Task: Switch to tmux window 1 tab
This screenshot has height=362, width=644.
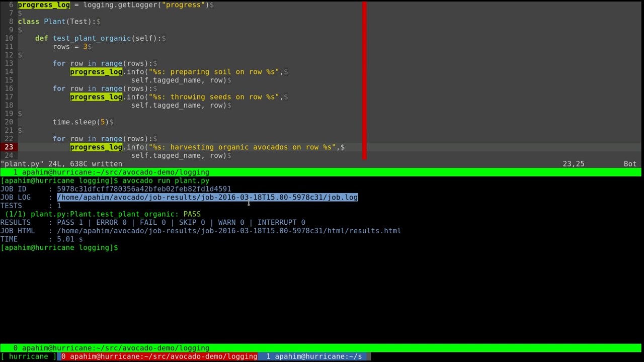Action: [x=314, y=356]
